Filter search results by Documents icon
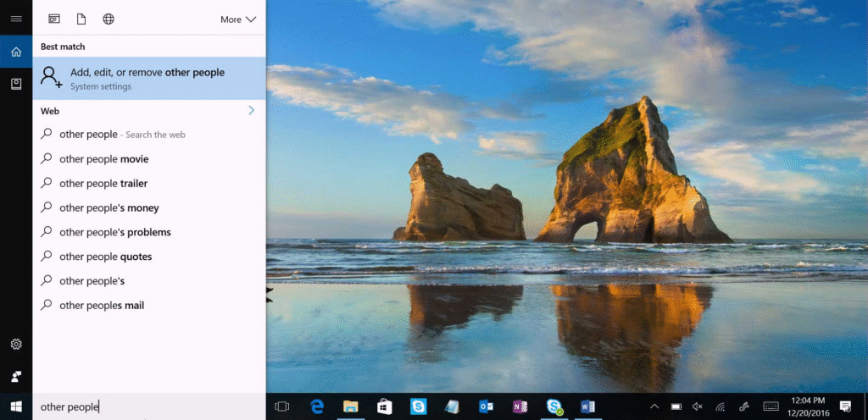 [x=81, y=19]
